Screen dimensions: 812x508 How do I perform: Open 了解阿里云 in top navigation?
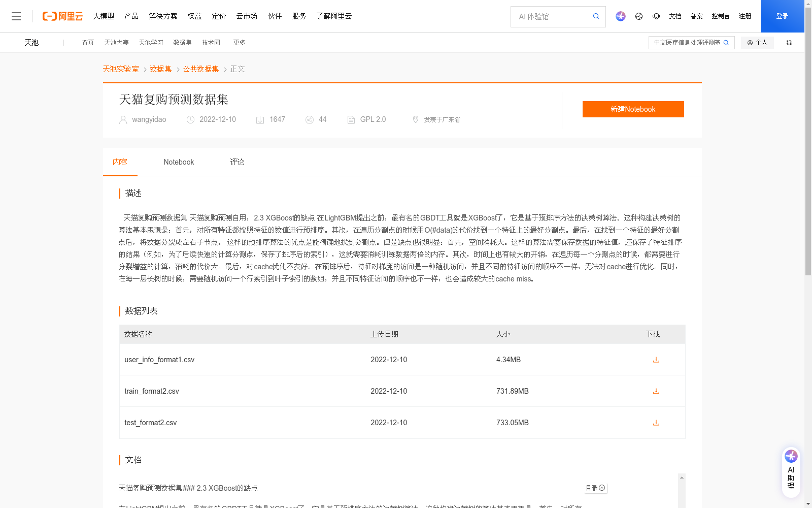tap(334, 16)
